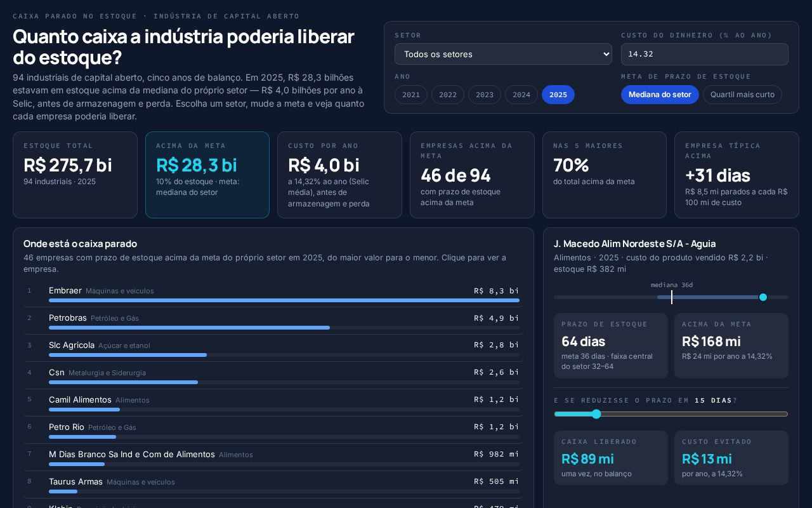Click the Custo por ano card R$ 4,0 bi

tap(339, 175)
